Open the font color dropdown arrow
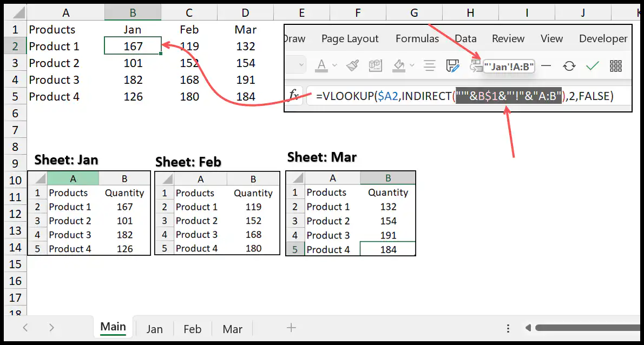644x345 pixels. click(334, 65)
